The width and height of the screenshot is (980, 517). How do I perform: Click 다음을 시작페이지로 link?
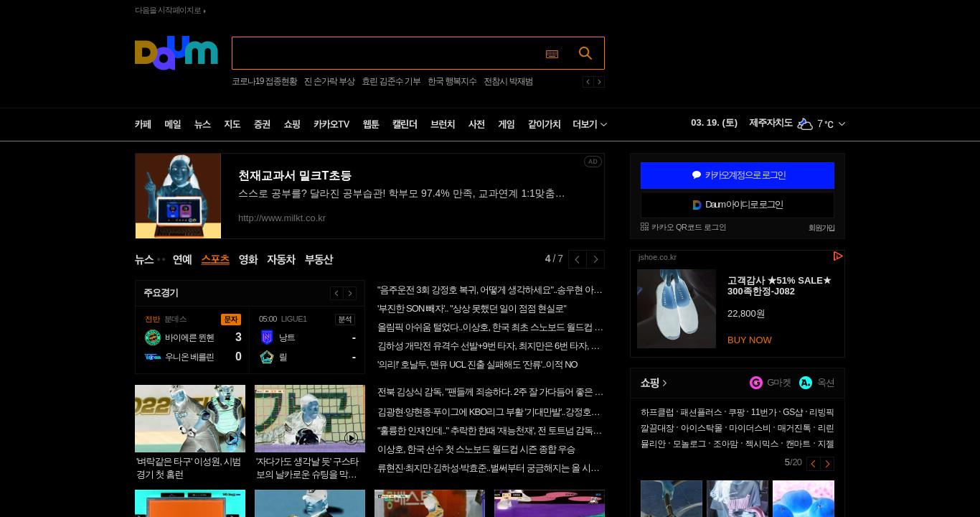170,11
